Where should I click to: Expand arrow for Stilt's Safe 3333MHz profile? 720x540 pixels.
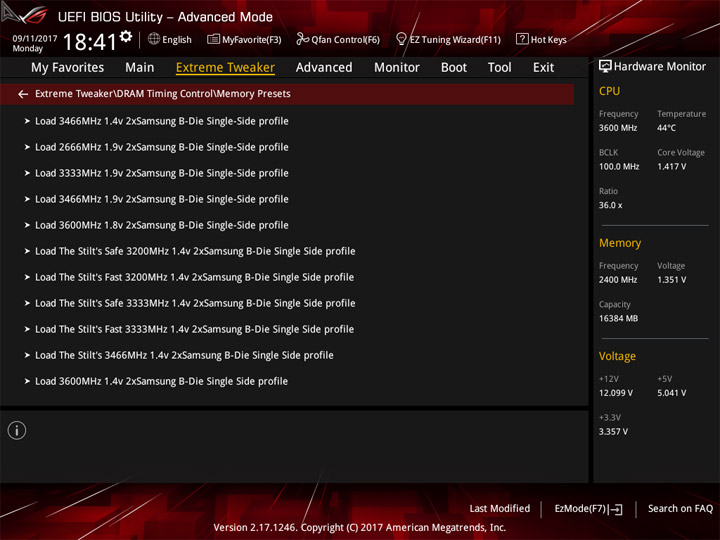[27, 304]
